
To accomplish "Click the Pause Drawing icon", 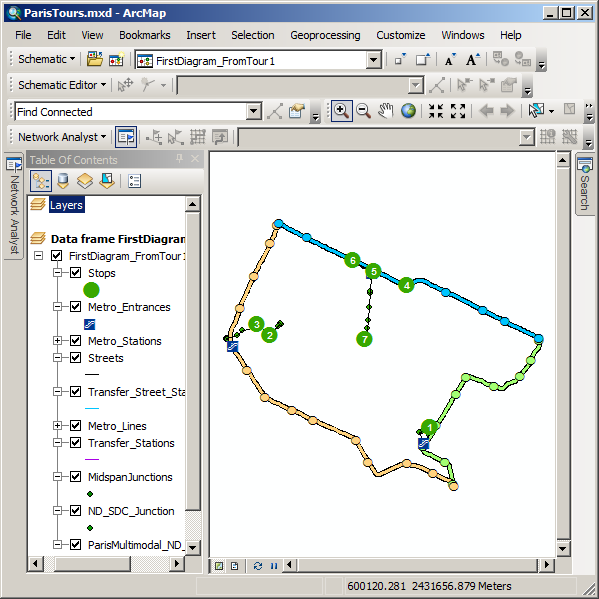I will tap(274, 566).
